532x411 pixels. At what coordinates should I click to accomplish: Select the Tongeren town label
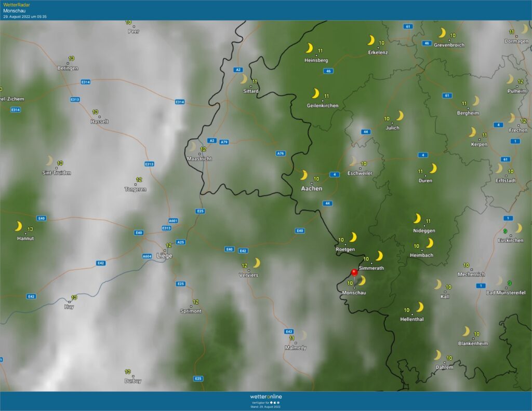point(136,189)
